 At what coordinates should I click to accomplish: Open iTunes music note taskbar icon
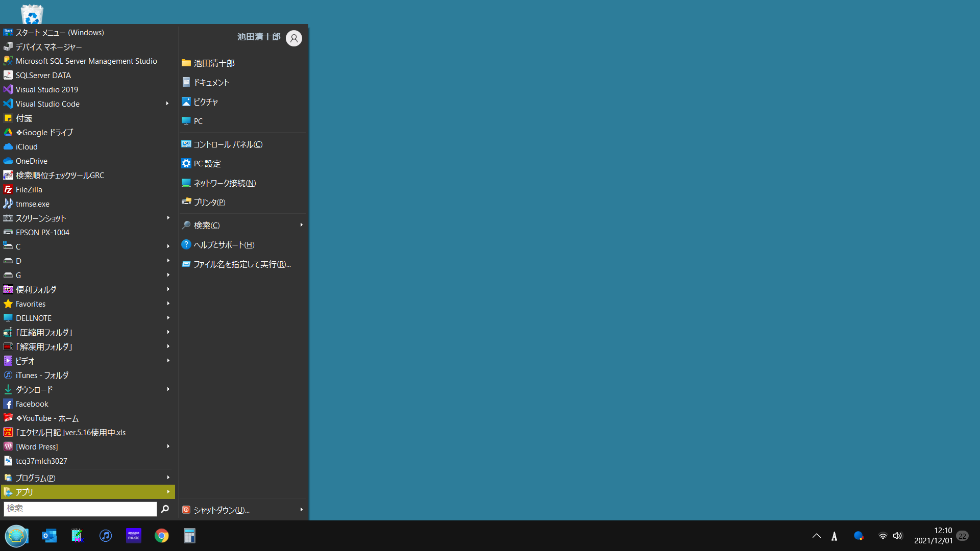click(x=105, y=536)
